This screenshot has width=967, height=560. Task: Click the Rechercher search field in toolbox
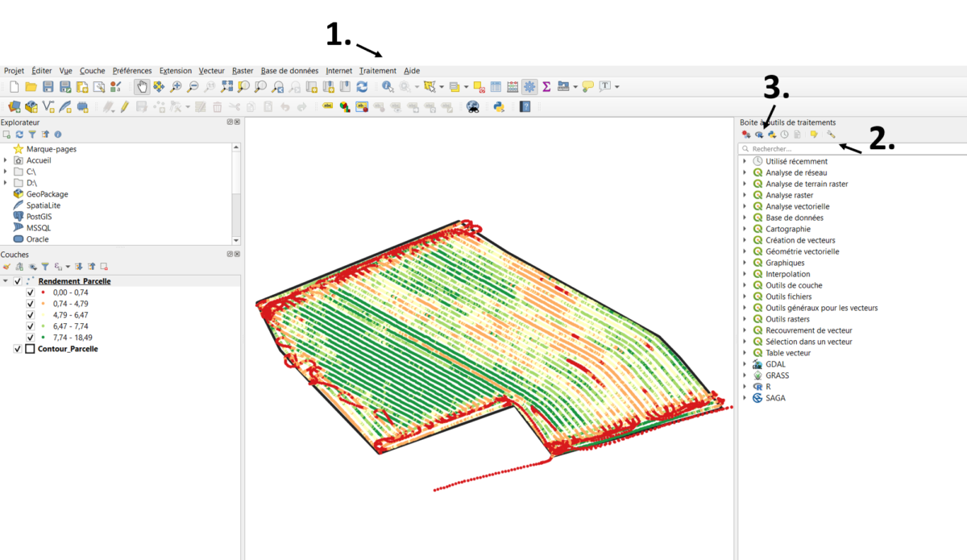point(853,149)
